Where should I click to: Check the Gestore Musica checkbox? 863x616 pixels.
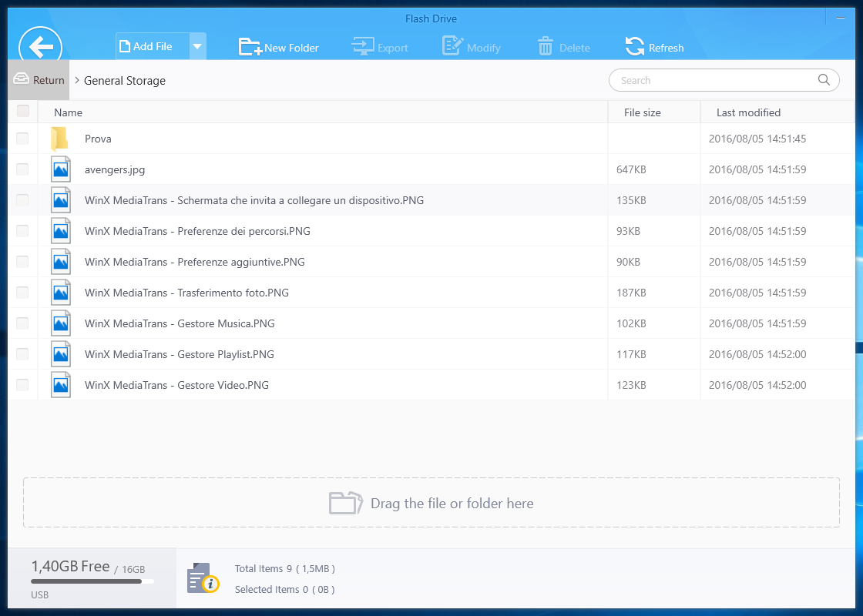22,323
